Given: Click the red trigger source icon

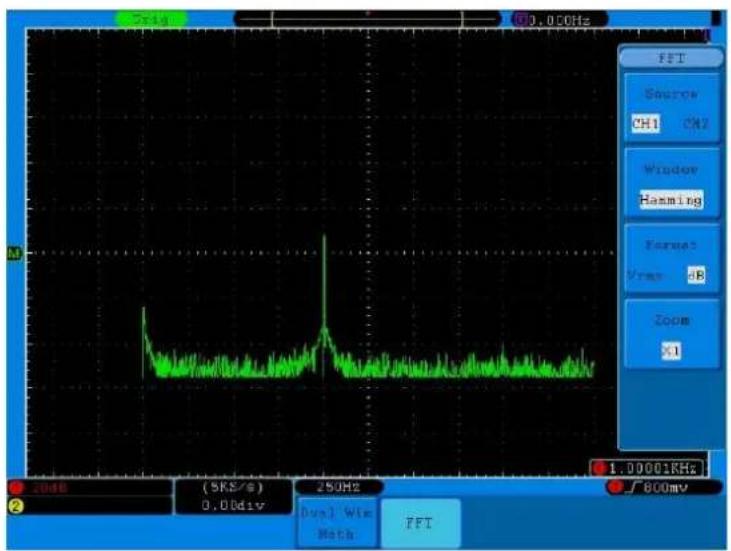Looking at the screenshot, I should pyautogui.click(x=615, y=487).
